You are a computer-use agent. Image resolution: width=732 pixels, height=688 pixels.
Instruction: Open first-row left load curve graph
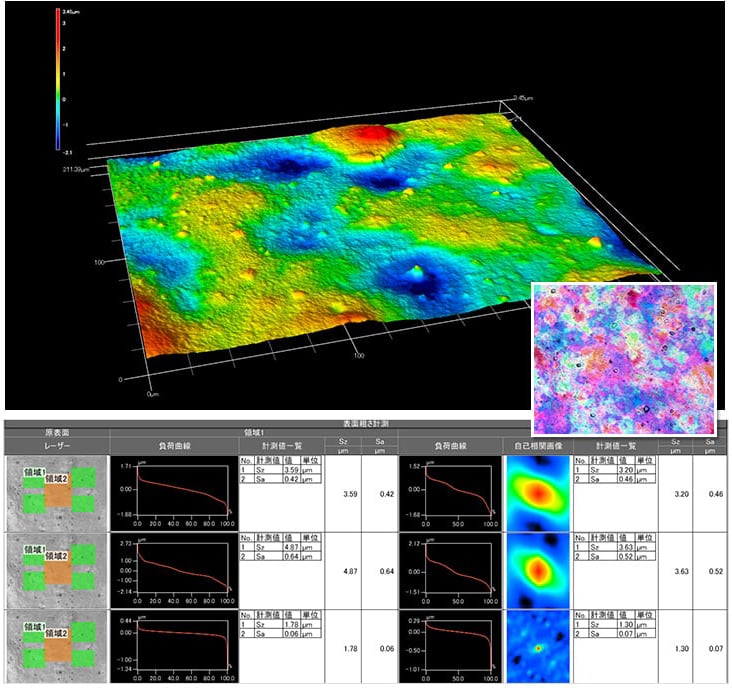tap(174, 492)
